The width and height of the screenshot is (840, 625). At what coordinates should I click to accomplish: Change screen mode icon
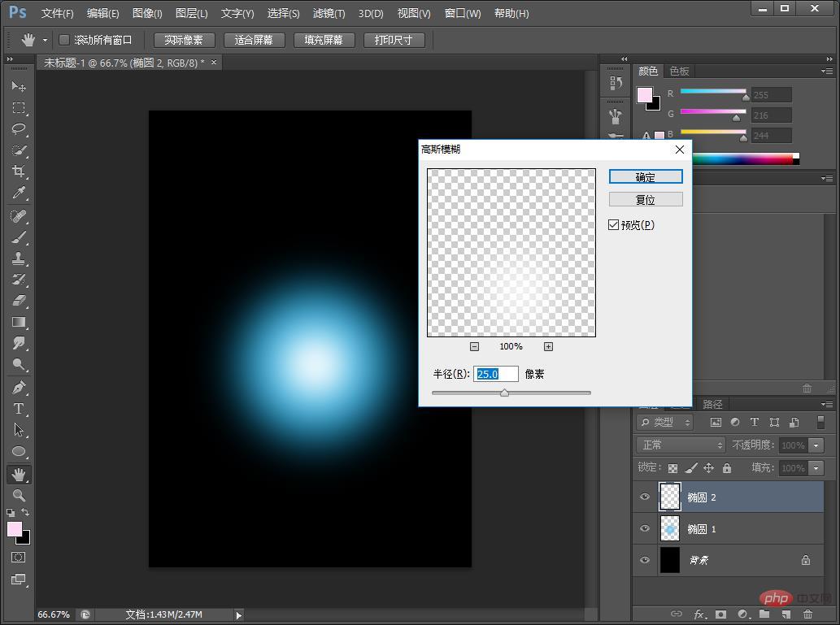pyautogui.click(x=18, y=579)
